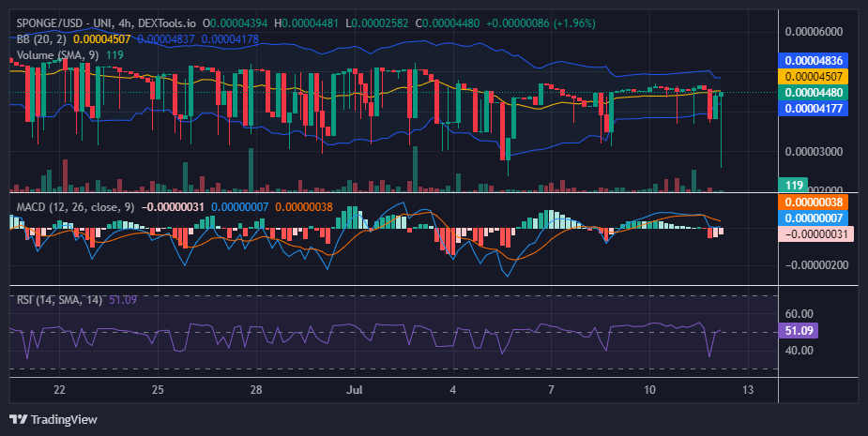Click the 0.00004480 current price tag
Image resolution: width=868 pixels, height=436 pixels.
[813, 93]
